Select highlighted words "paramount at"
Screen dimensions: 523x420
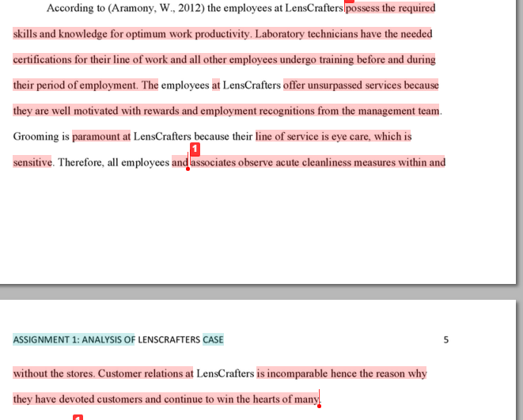click(101, 136)
